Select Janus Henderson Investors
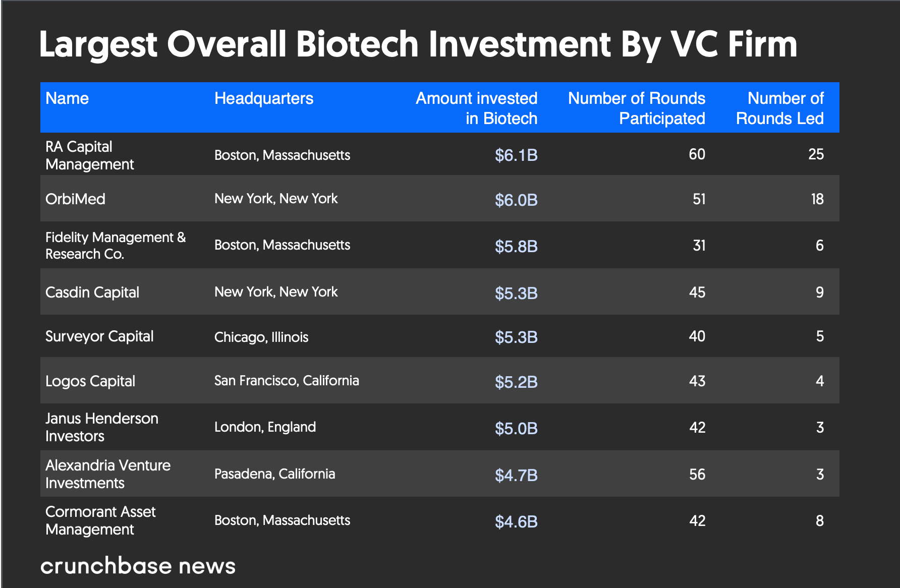This screenshot has height=588, width=900. (x=101, y=427)
